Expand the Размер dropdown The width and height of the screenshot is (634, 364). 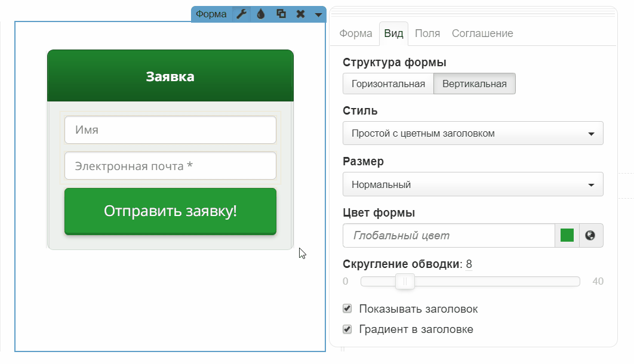(x=473, y=184)
